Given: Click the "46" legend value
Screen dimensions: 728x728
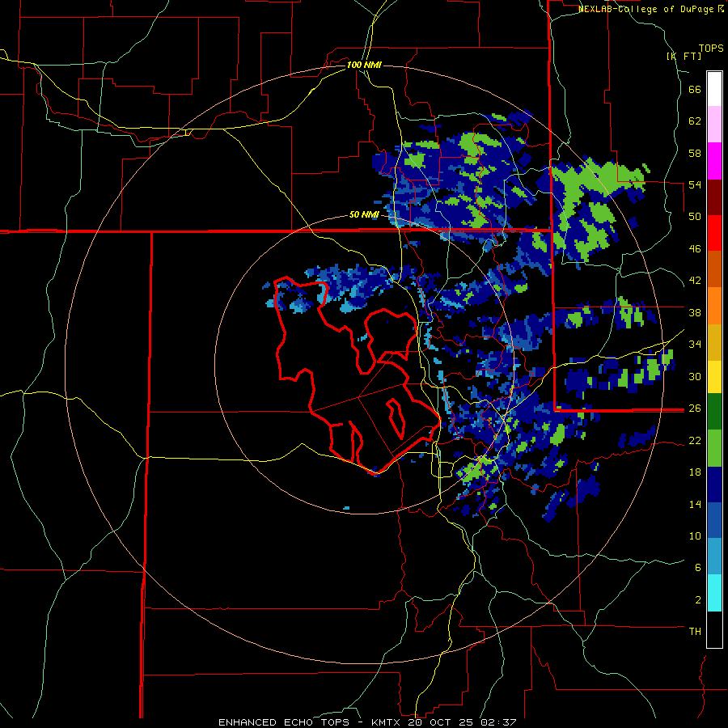Looking at the screenshot, I should pyautogui.click(x=695, y=249).
